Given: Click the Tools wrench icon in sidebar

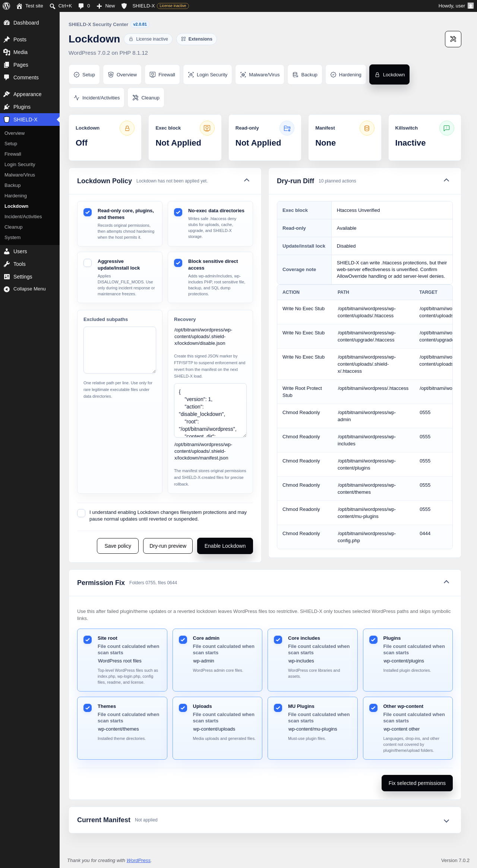Looking at the screenshot, I should [x=7, y=264].
